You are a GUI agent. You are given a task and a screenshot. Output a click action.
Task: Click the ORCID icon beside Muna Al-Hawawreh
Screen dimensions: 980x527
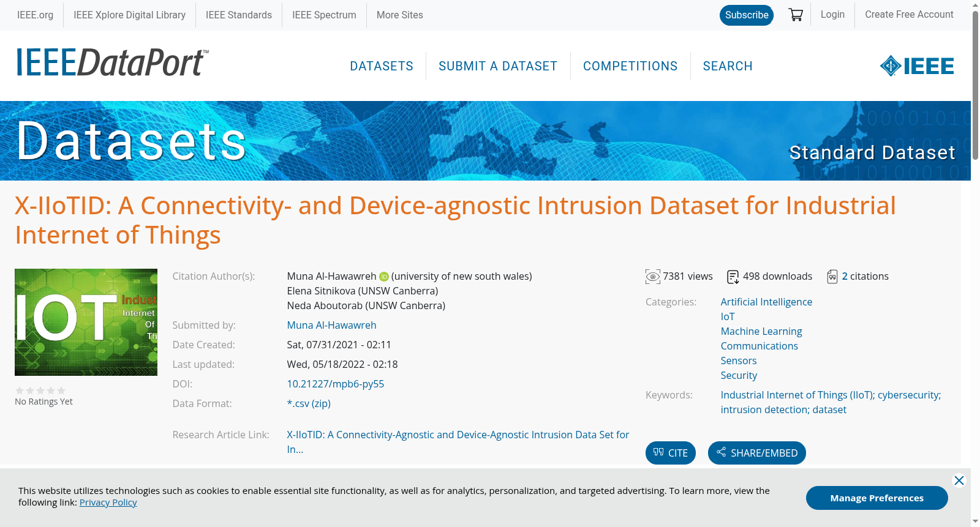384,277
